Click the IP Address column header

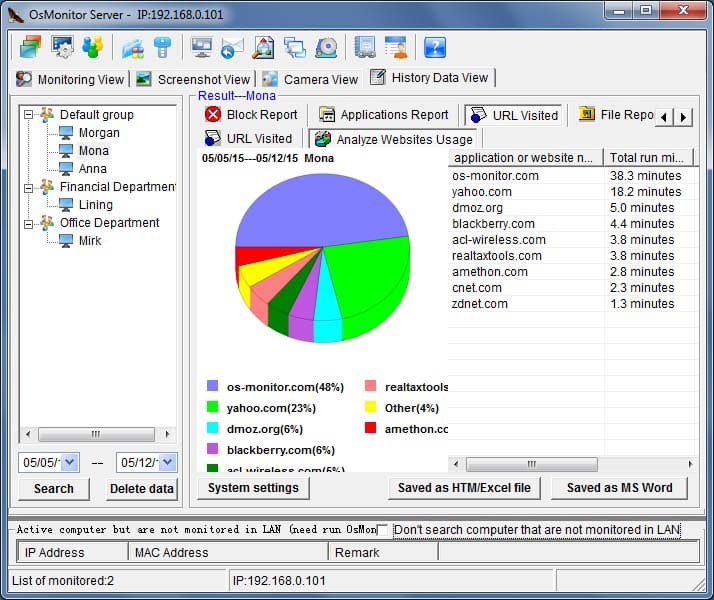coord(72,552)
